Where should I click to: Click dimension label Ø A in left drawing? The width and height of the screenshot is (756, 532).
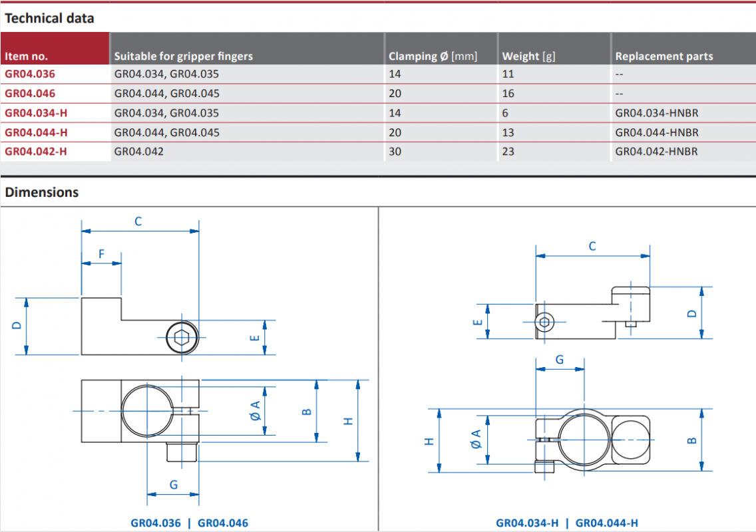(x=256, y=410)
